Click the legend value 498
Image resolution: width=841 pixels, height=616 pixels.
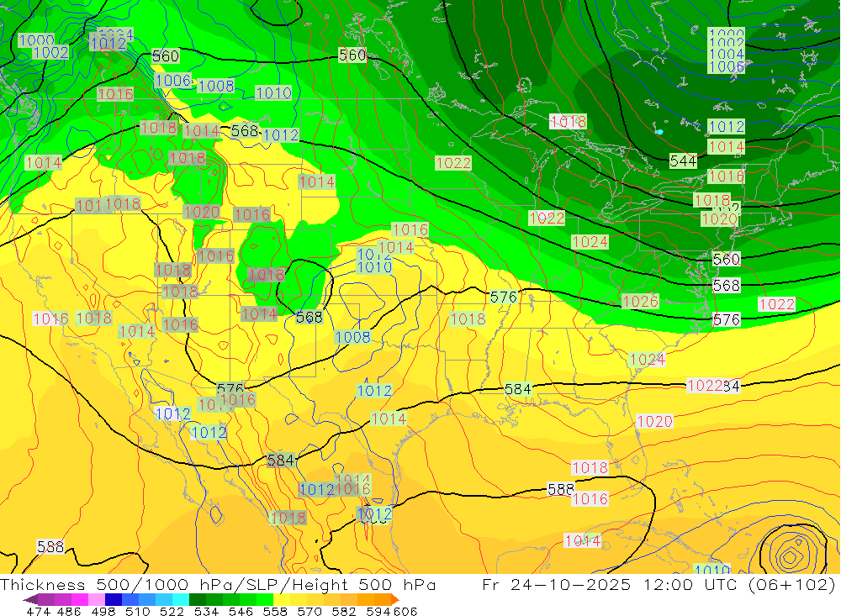tap(103, 611)
